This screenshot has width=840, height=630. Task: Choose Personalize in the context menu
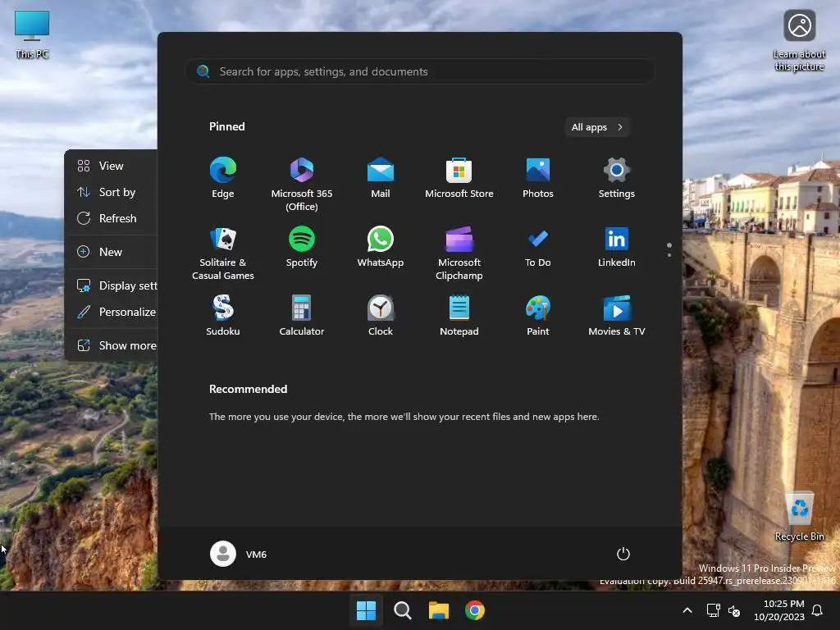[111, 312]
